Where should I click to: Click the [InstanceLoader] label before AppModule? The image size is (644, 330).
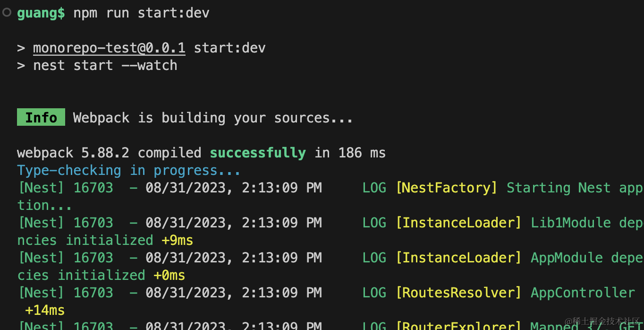pos(458,258)
